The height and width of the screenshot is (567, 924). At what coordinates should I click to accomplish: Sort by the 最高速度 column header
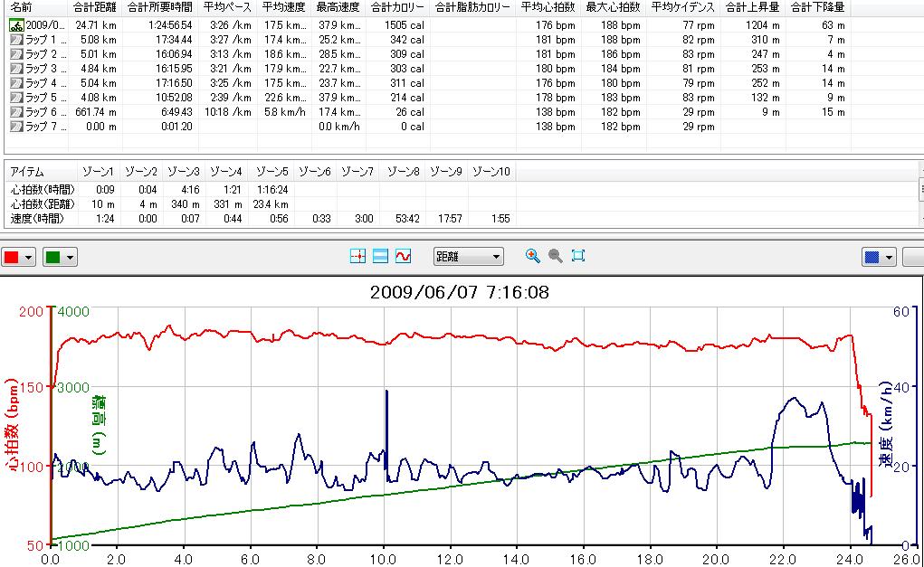[338, 7]
